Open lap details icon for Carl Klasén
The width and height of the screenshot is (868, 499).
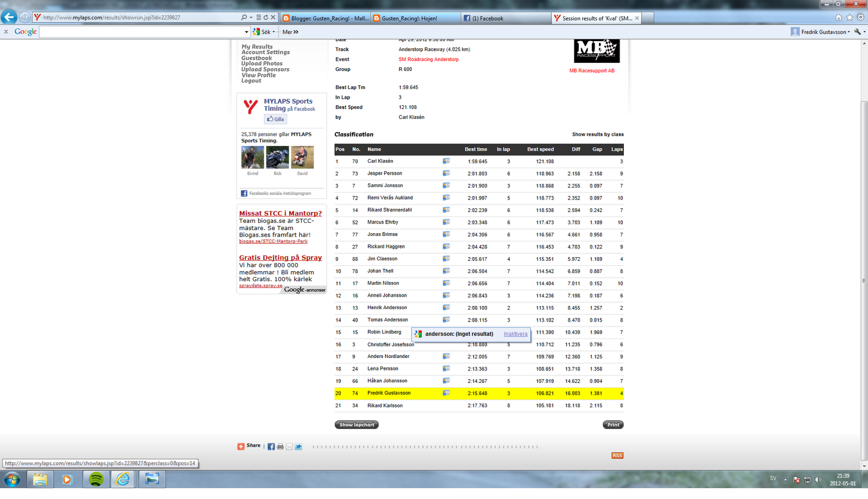tap(446, 161)
